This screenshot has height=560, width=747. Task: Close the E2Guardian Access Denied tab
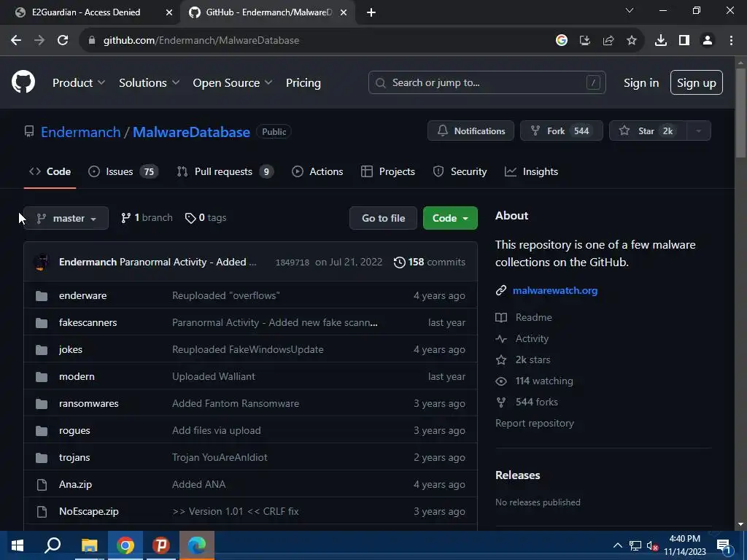pyautogui.click(x=169, y=12)
